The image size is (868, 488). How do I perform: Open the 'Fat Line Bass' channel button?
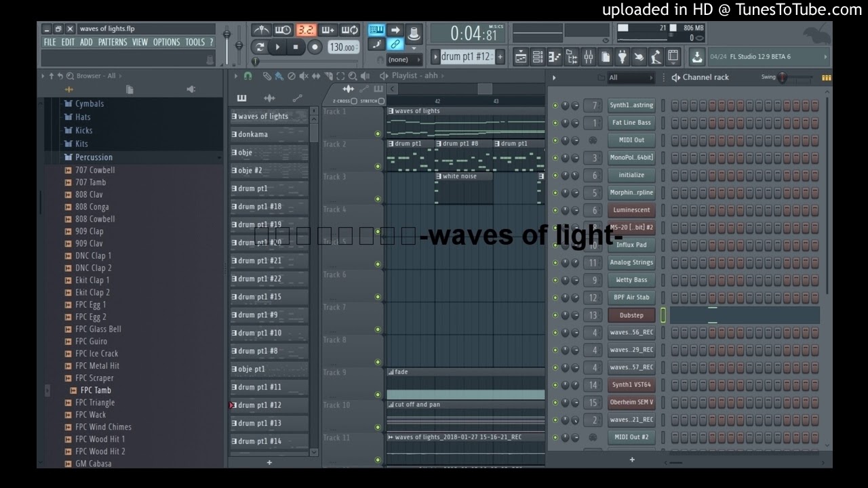(631, 123)
